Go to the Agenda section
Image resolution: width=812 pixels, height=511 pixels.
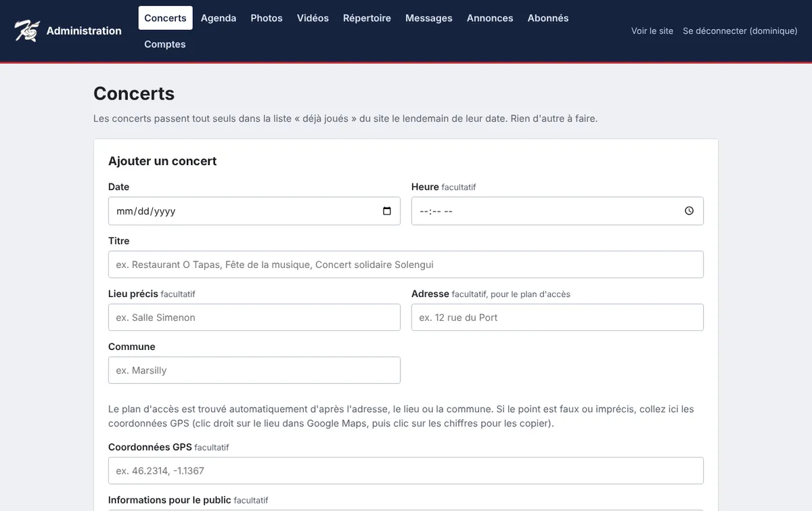click(219, 18)
